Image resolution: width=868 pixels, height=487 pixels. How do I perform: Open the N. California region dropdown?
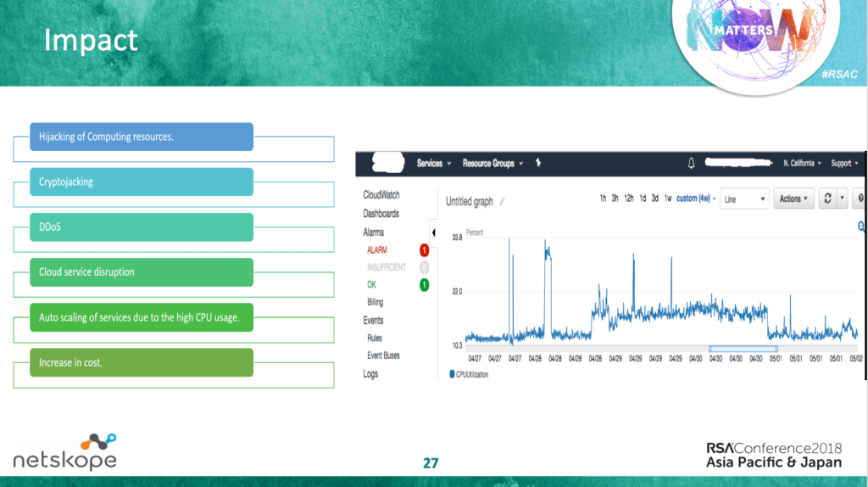pos(802,164)
